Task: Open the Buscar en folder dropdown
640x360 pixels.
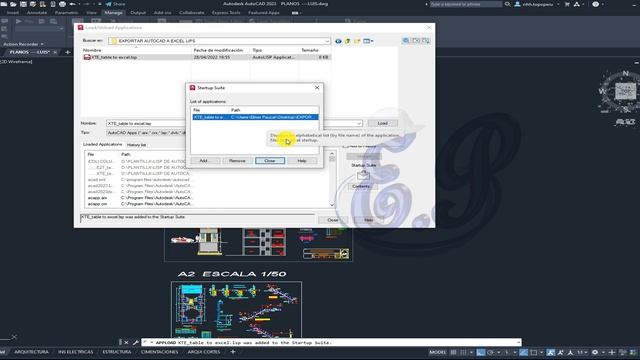Action: click(x=327, y=41)
